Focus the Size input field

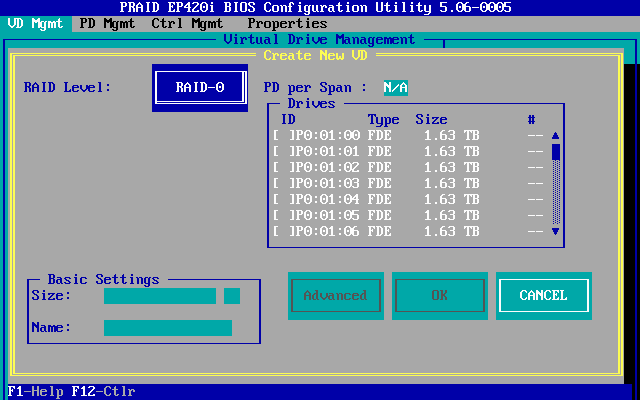click(x=160, y=296)
